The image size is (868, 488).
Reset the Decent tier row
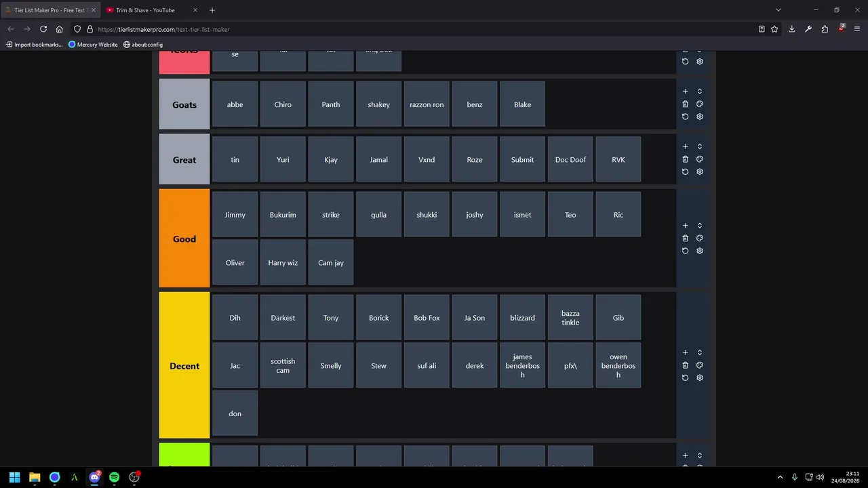685,378
